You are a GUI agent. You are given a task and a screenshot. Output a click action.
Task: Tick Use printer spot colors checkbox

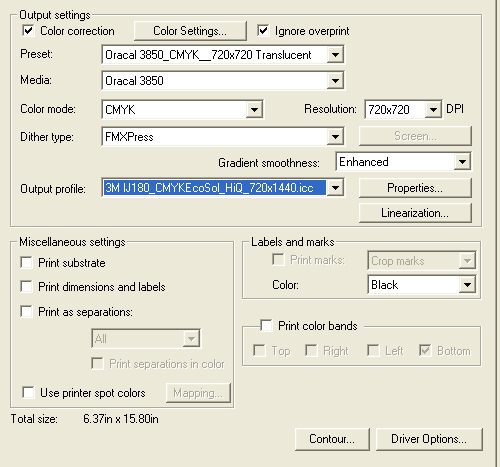click(x=28, y=392)
